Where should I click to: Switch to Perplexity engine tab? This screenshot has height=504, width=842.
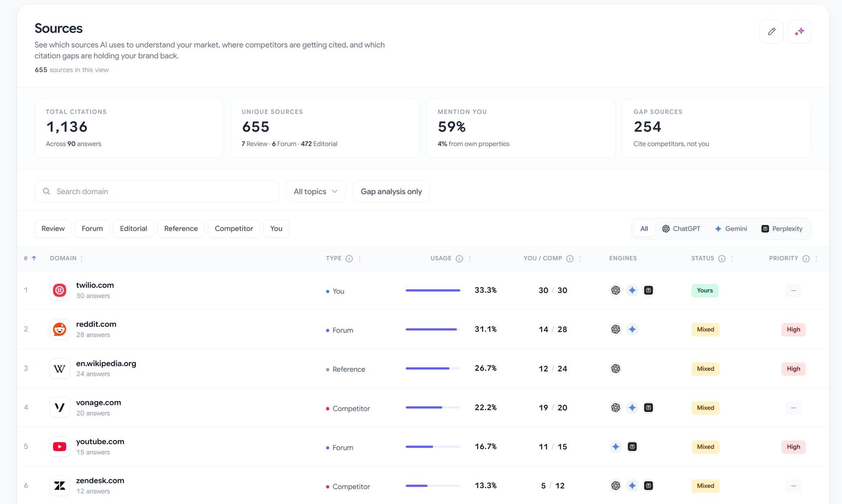coord(782,229)
